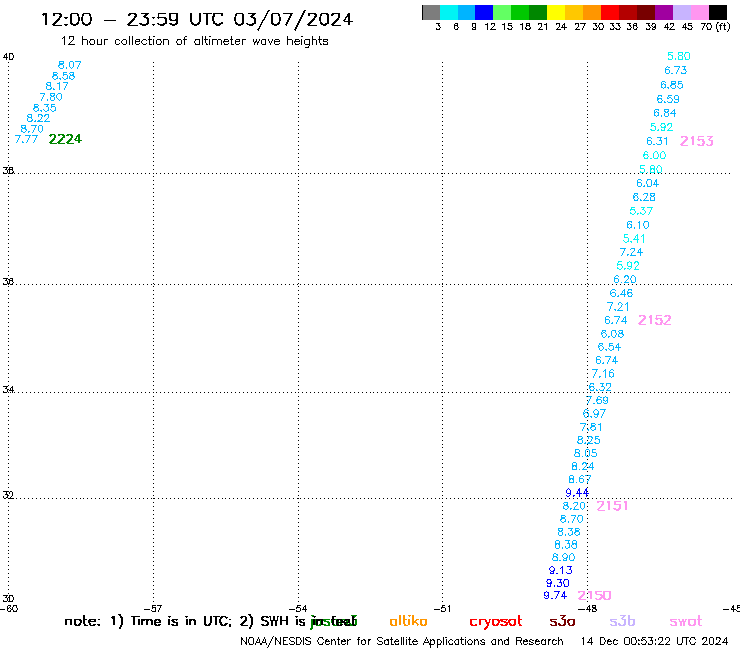Click the wave height value 5.37
Viewport: 740px width, 650px height.
click(641, 211)
